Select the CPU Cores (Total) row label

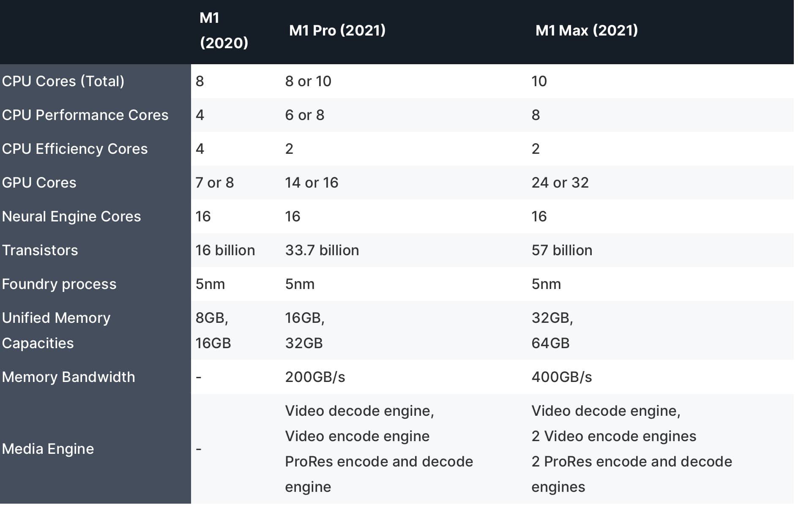coord(63,81)
